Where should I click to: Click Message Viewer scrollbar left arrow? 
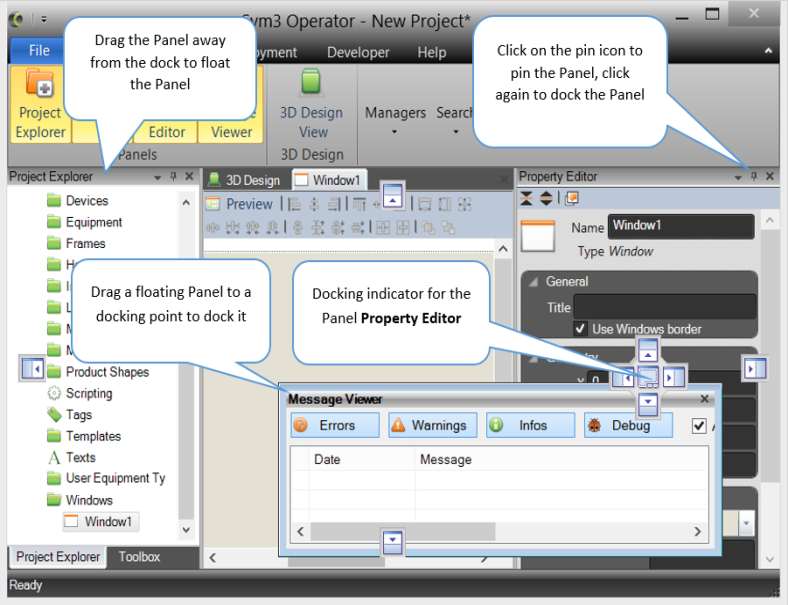tap(301, 532)
